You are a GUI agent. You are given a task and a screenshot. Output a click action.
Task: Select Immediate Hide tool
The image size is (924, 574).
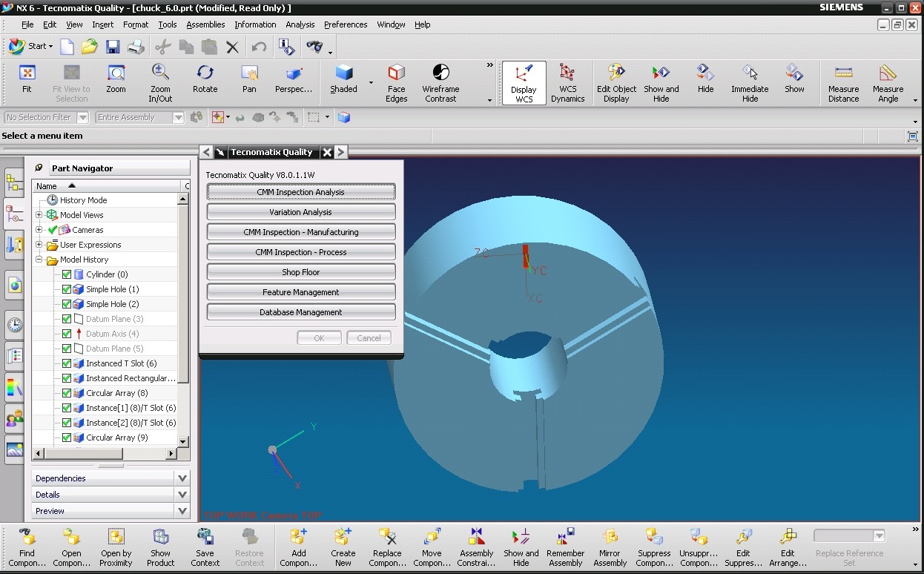coord(750,83)
